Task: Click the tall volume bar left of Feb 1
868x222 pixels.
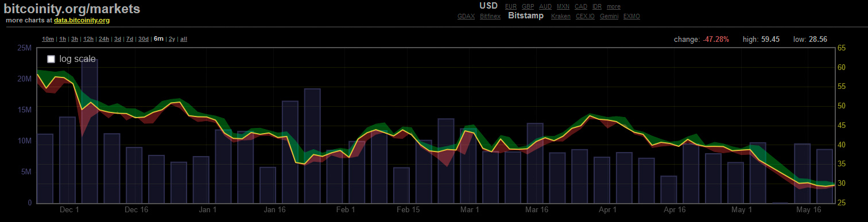Action: 312,146
